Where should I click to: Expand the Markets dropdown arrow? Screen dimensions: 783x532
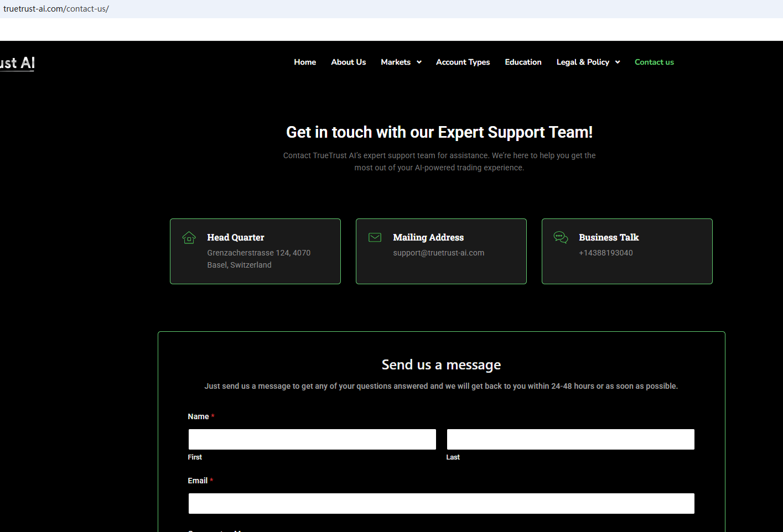click(419, 62)
